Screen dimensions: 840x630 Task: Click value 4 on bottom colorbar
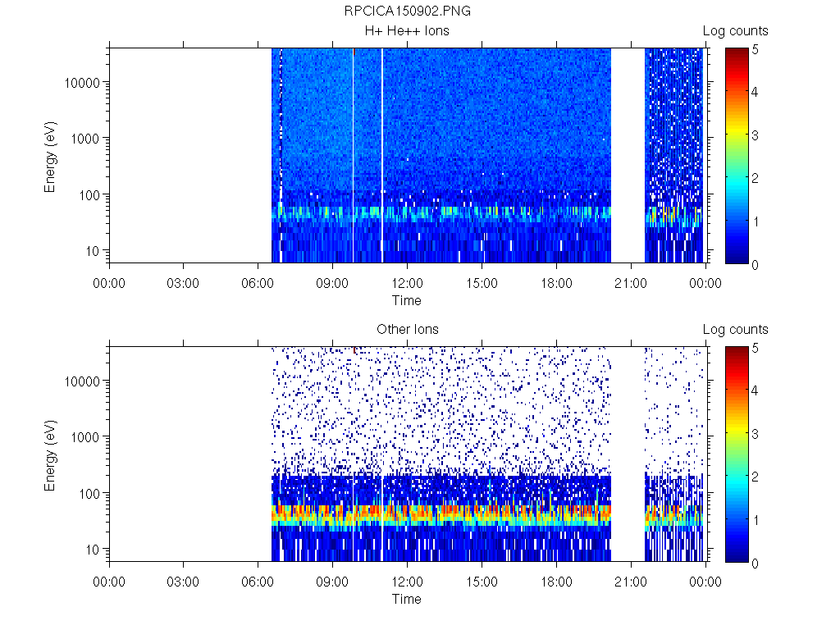point(756,390)
